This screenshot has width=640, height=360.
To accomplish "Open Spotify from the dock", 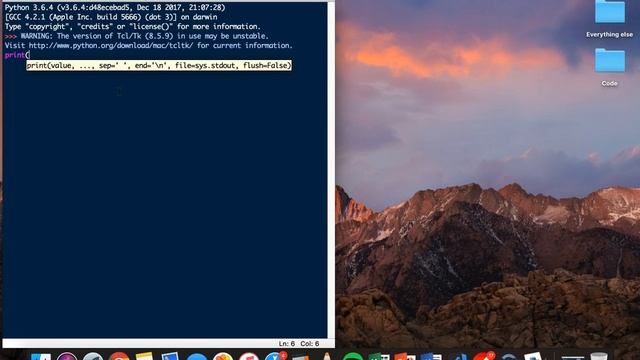I will coord(353,356).
